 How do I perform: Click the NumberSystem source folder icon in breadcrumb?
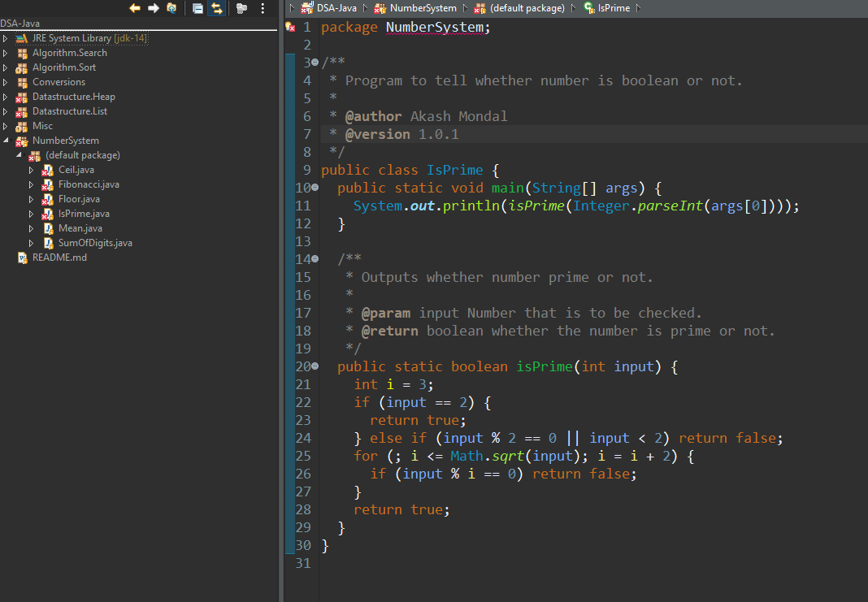pyautogui.click(x=380, y=8)
